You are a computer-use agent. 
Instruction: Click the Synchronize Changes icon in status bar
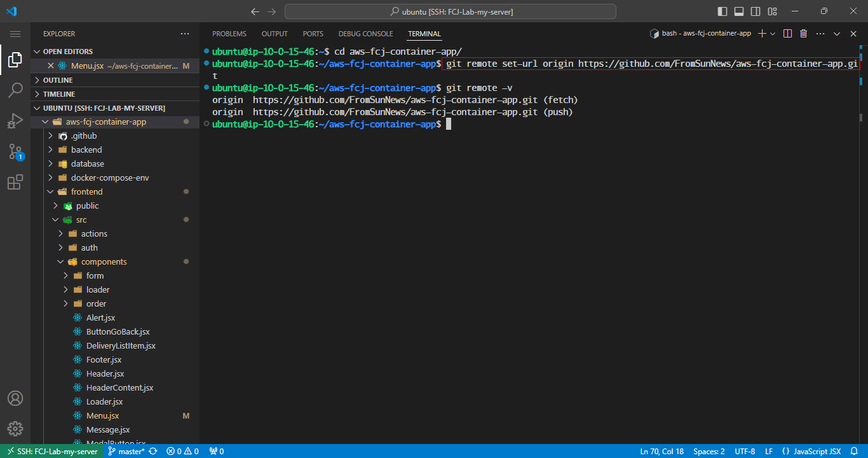tap(153, 451)
